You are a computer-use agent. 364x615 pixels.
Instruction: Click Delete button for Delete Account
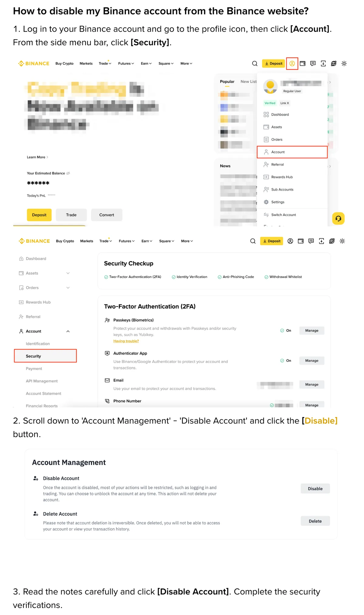tap(315, 521)
